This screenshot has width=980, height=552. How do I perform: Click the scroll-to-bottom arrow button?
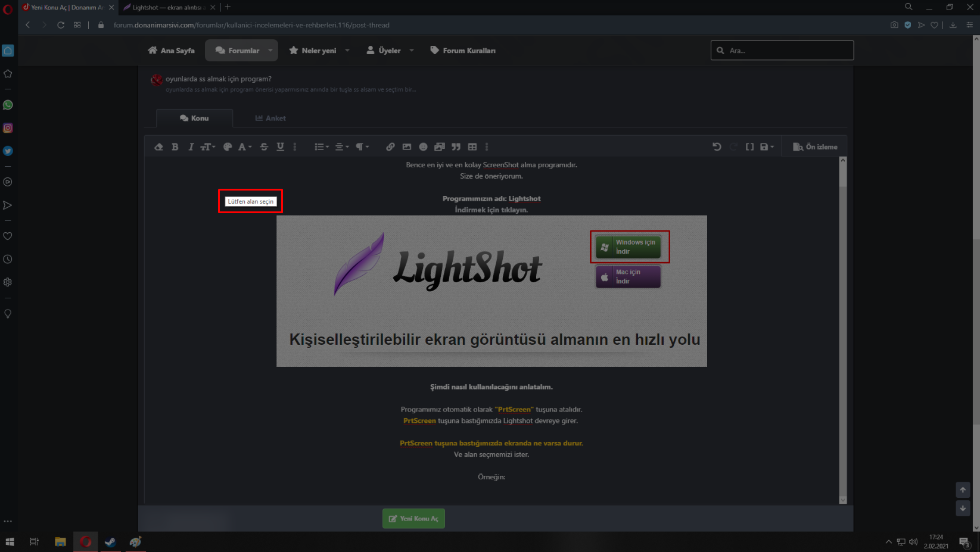click(963, 509)
